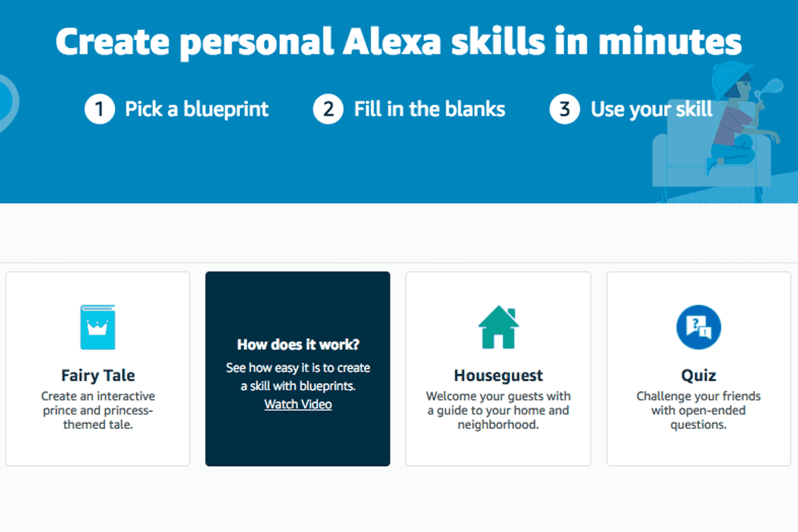Click the How does it work heading
Image resolution: width=798 pixels, height=532 pixels.
[x=297, y=344]
